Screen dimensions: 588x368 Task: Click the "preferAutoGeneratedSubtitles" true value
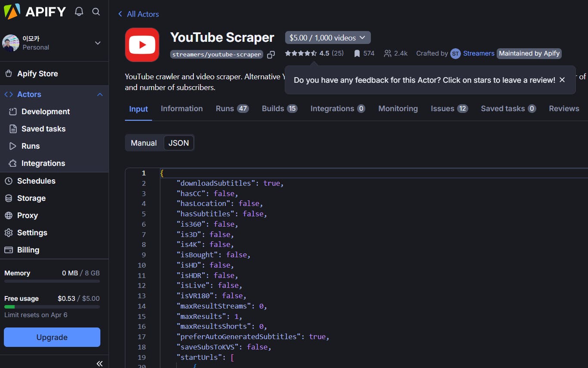tap(317, 337)
